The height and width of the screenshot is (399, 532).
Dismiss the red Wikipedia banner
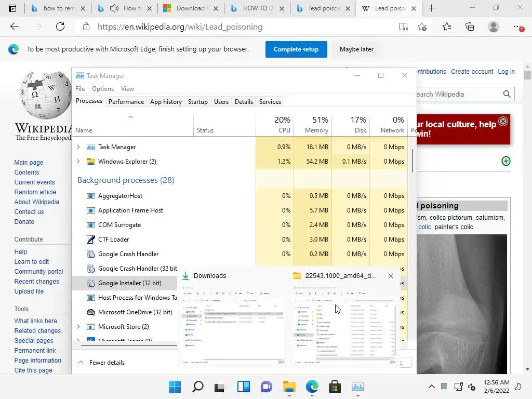click(x=503, y=121)
